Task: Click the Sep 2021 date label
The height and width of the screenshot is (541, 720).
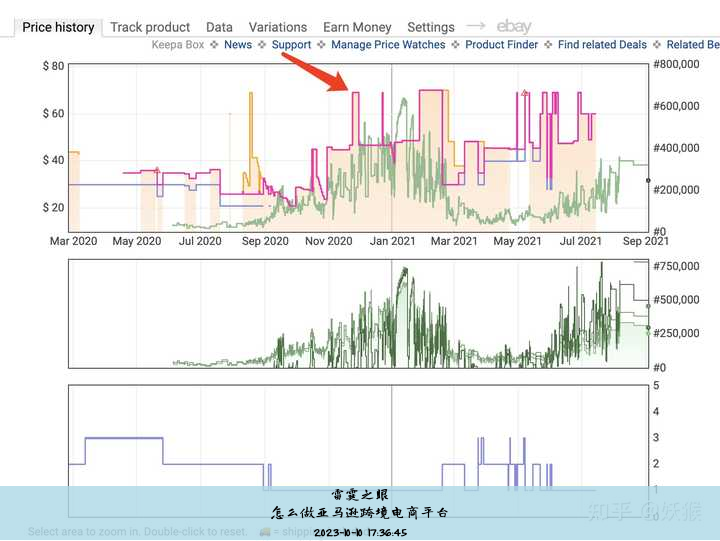Action: (646, 241)
